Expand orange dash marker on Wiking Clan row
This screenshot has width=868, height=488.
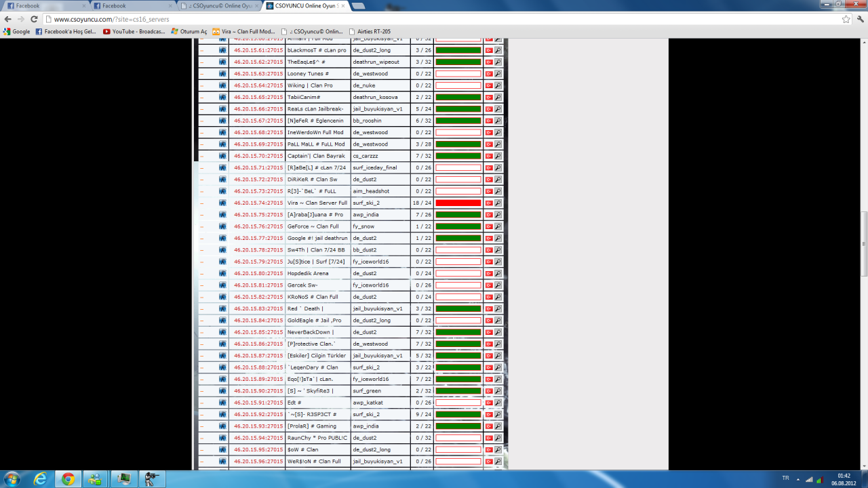coord(201,85)
